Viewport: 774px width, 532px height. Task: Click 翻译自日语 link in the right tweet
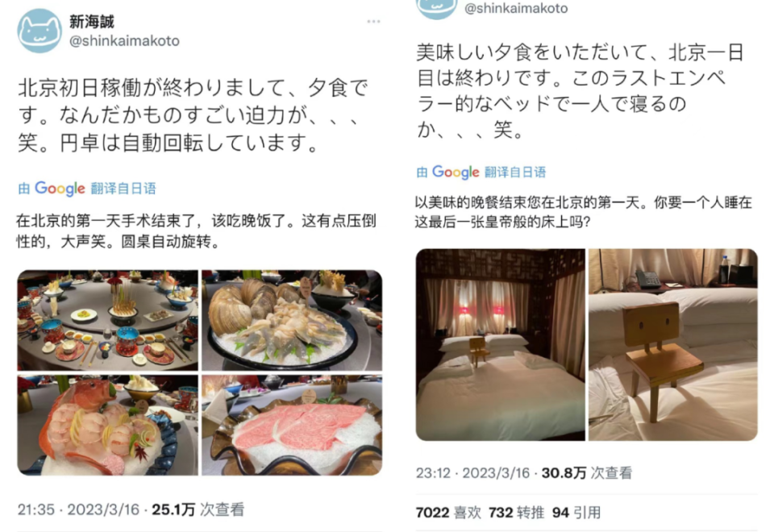515,172
